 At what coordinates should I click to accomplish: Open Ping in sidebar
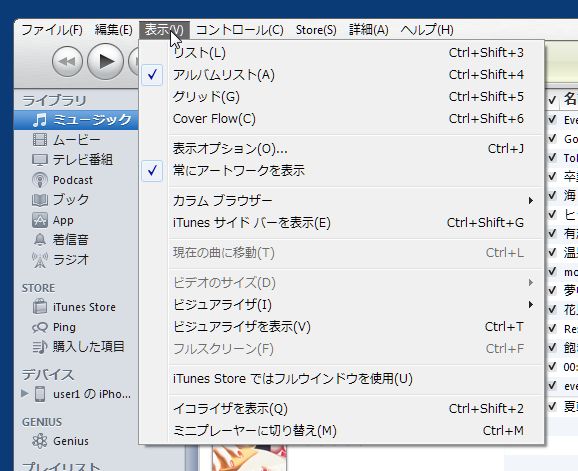(x=76, y=327)
